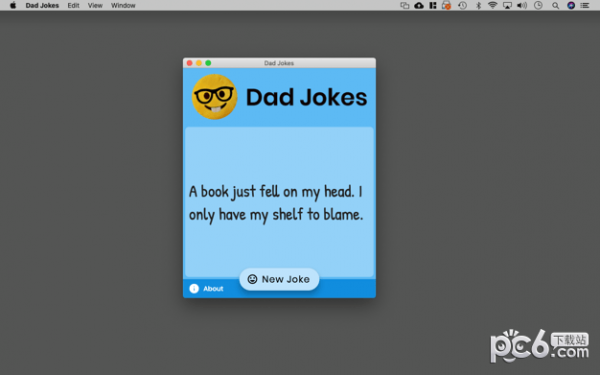Open Spotlight search magnifier

(x=556, y=5)
